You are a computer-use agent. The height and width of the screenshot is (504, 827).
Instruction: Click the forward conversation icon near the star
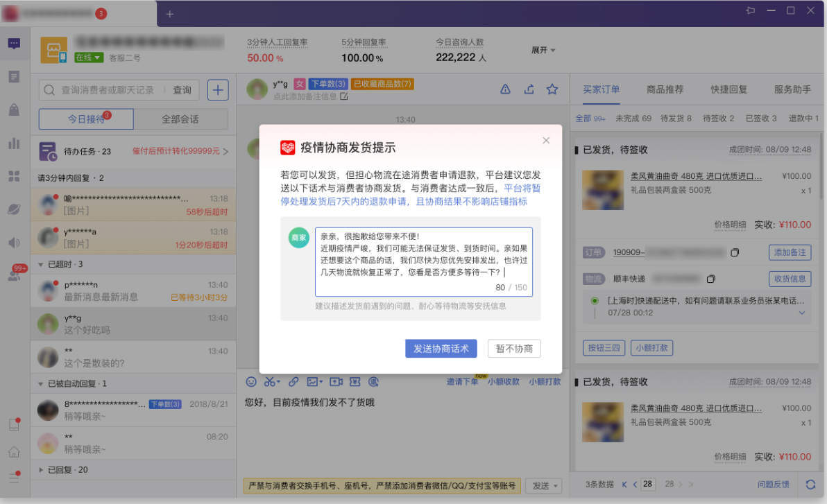pos(529,89)
